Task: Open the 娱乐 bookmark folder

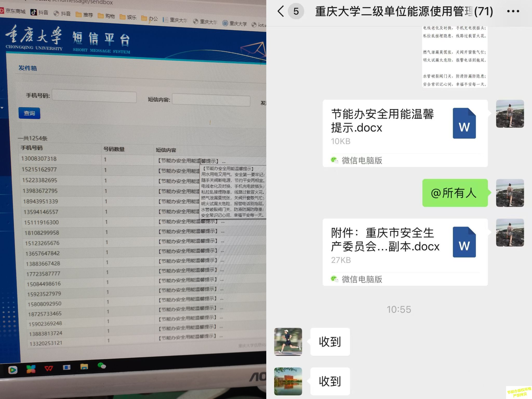Action: point(128,17)
